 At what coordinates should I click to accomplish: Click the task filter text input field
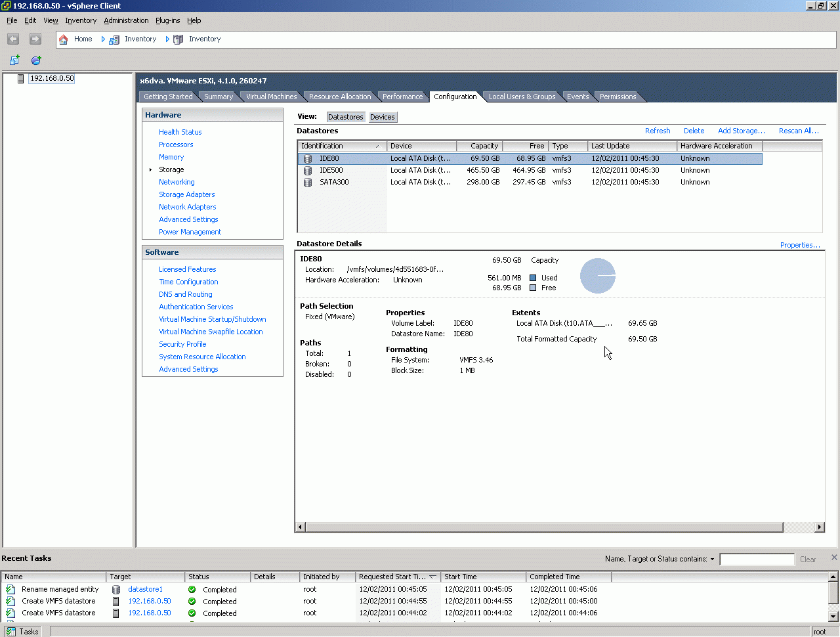757,560
